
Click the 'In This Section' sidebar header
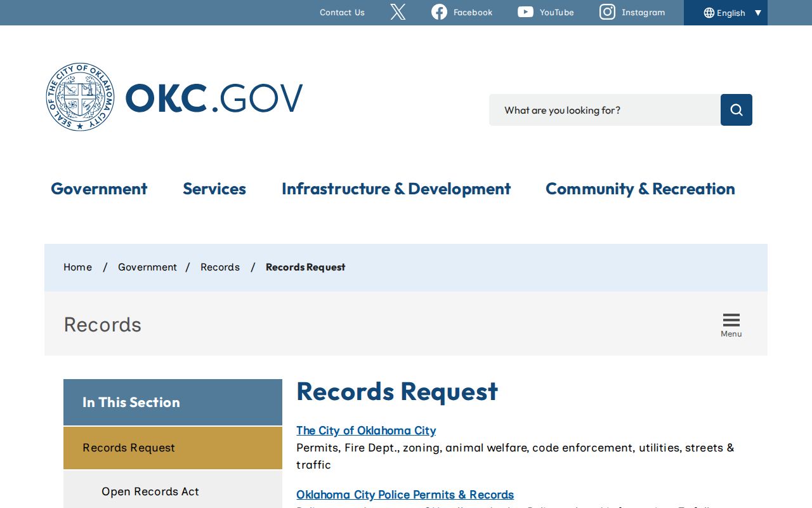tap(173, 403)
